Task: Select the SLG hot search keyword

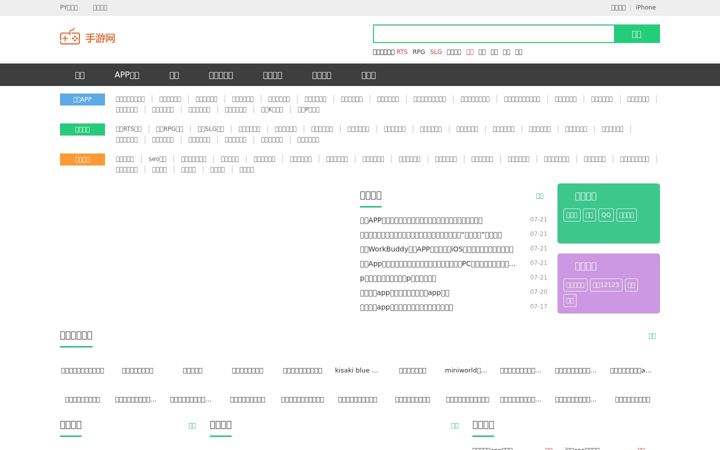Action: (436, 52)
